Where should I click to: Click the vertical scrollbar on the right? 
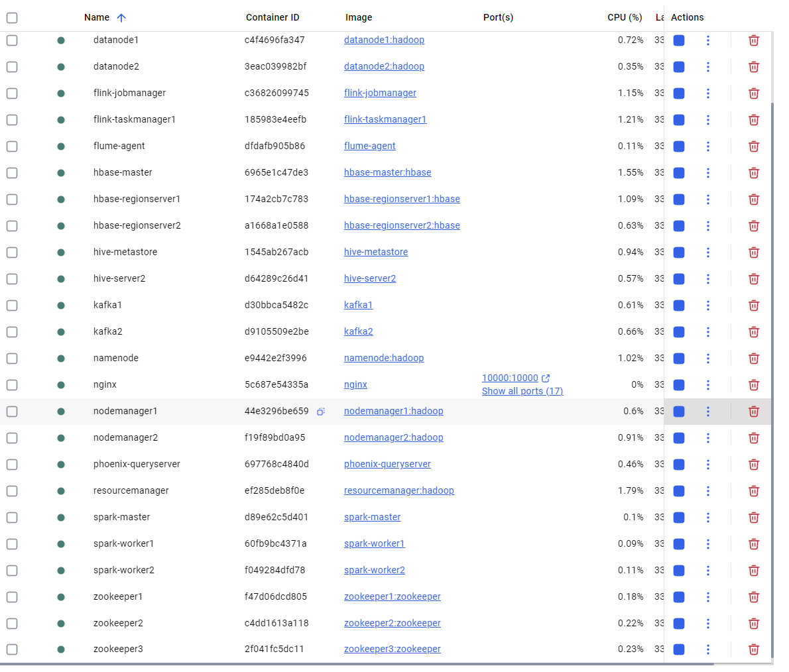point(773,331)
